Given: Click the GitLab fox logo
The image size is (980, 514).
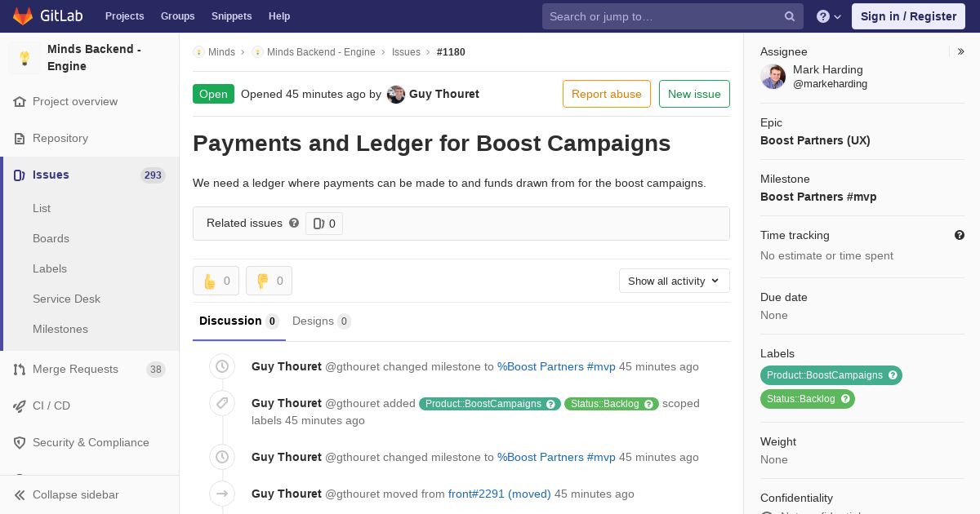Looking at the screenshot, I should point(23,16).
